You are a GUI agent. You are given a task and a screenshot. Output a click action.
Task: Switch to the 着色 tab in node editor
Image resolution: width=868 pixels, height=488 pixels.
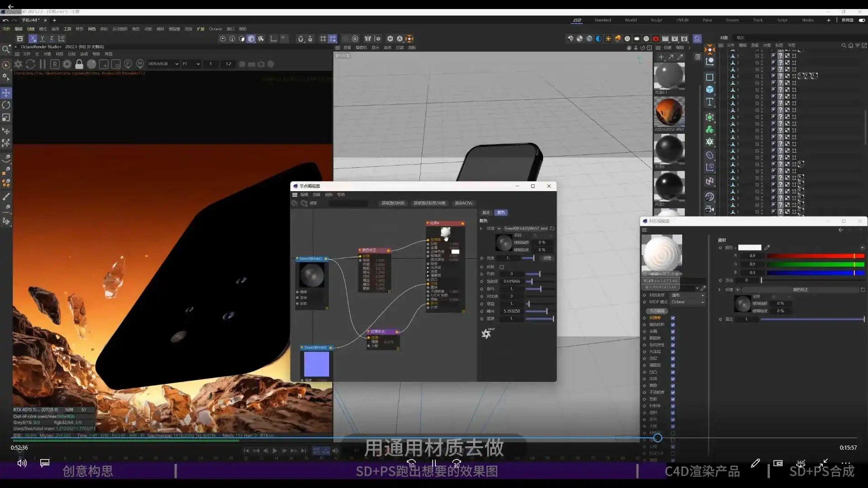click(x=501, y=212)
